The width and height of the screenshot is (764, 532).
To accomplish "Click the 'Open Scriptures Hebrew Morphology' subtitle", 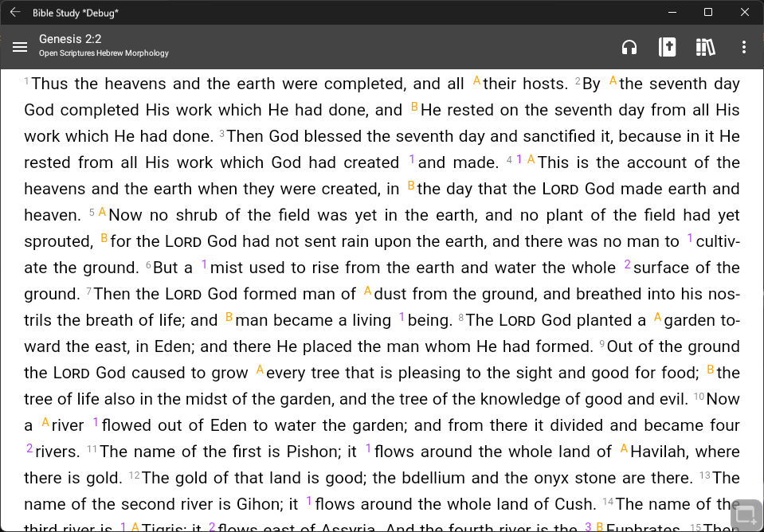I will pos(104,53).
